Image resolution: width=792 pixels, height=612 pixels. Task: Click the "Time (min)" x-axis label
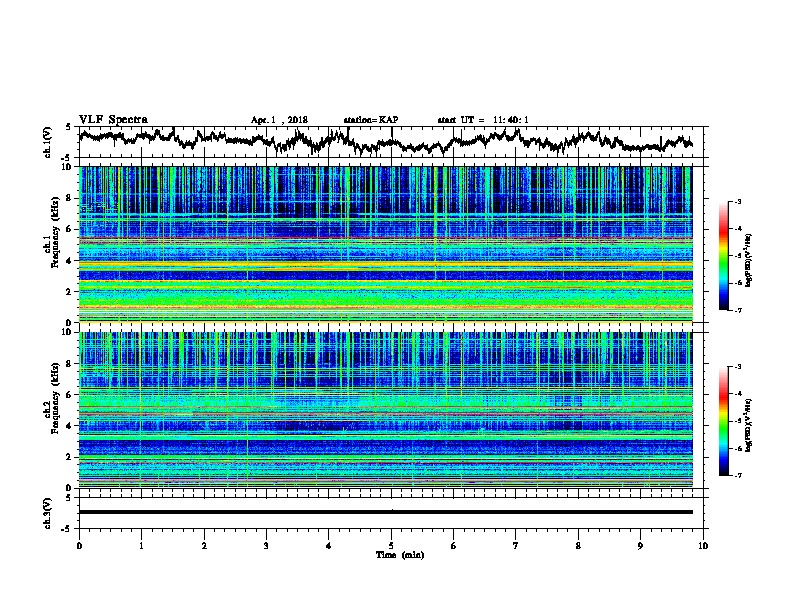[x=400, y=555]
